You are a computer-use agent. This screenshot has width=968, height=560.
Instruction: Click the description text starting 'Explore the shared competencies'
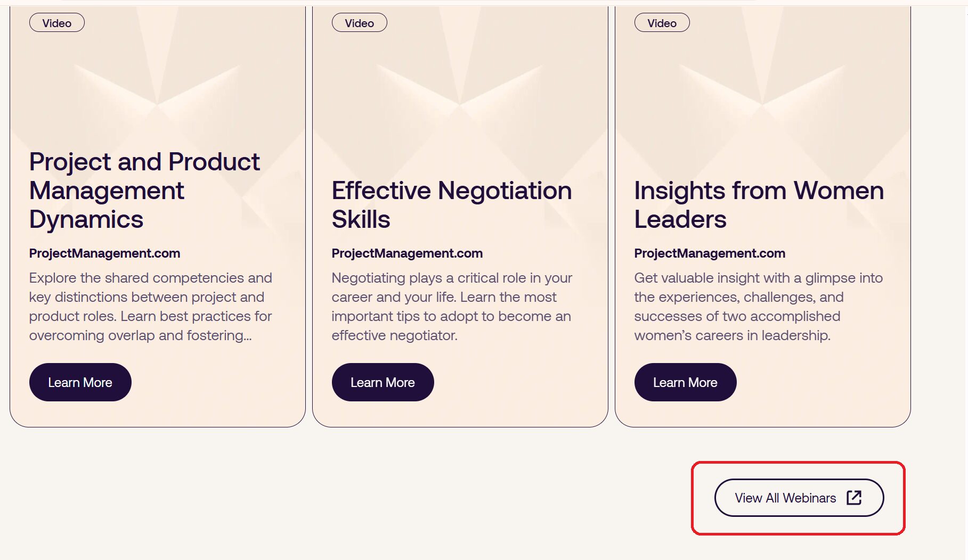tap(151, 307)
